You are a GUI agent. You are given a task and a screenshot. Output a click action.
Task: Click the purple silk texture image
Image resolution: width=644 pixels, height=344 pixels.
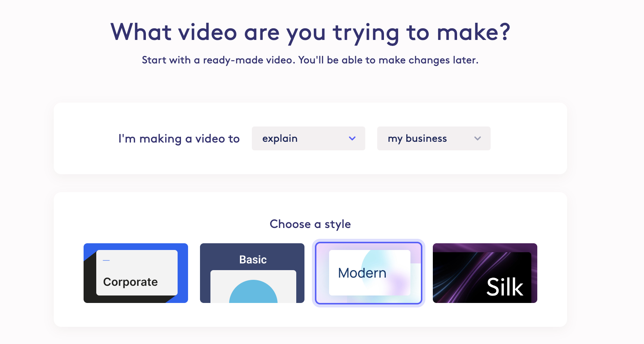point(485,273)
